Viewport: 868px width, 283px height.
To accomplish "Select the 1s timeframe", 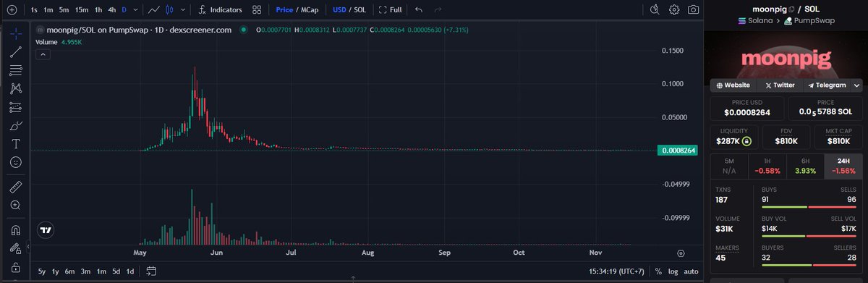I will [34, 10].
